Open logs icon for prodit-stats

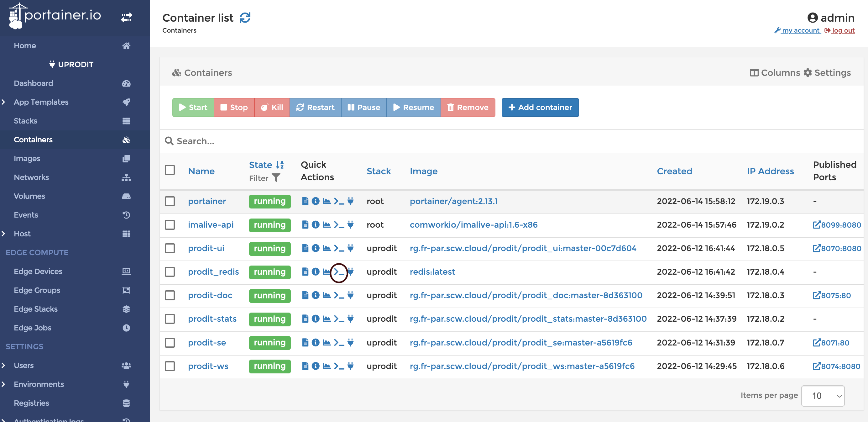305,319
